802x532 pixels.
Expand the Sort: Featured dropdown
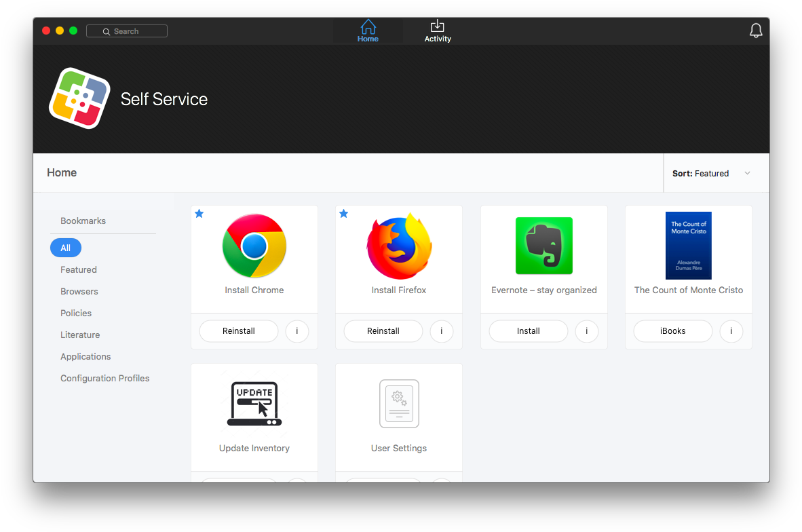point(711,174)
